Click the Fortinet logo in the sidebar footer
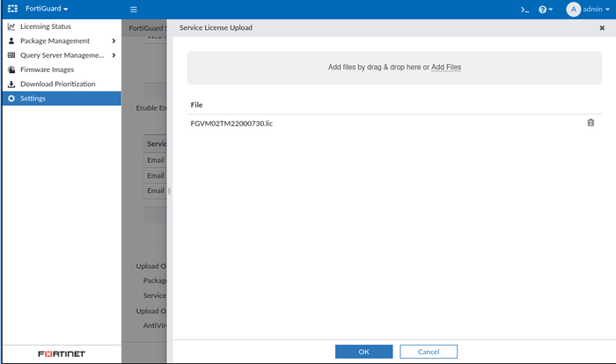The image size is (616, 364). [62, 354]
